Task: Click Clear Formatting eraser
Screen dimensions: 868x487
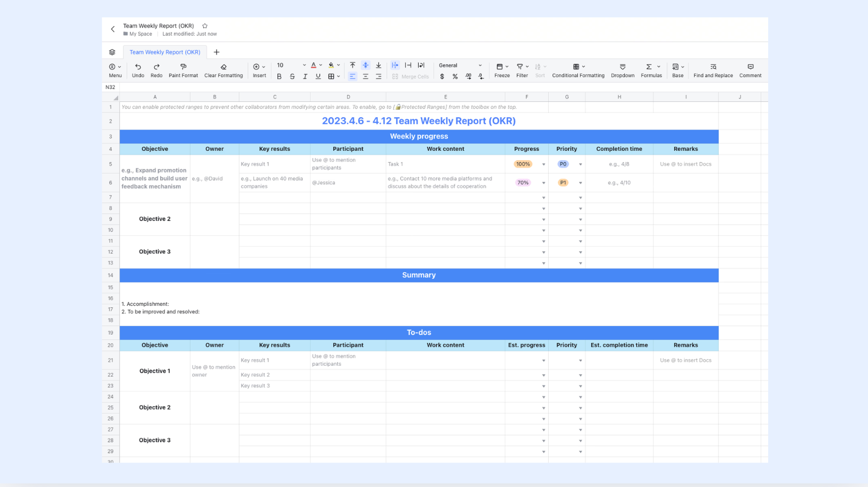Action: point(224,71)
